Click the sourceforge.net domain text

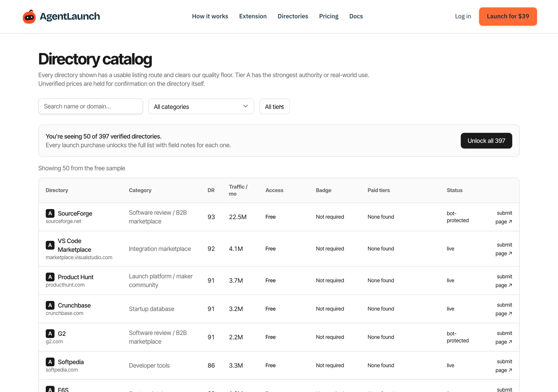pos(63,221)
